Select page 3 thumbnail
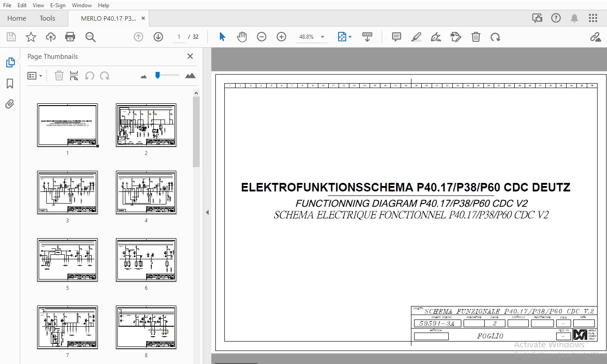 pos(67,192)
